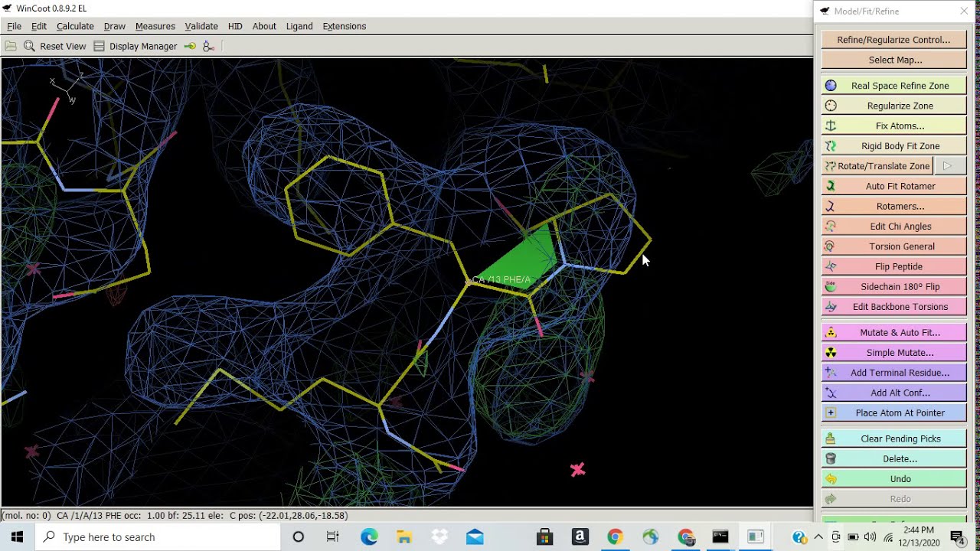Open the Display Manager
Screen dimensions: 980x551
[x=135, y=46]
